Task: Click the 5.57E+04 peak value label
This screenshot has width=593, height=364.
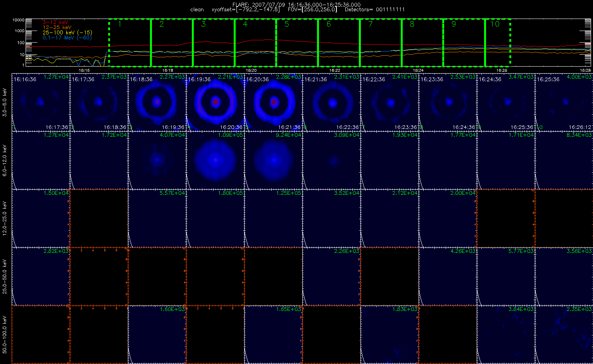Action: [172, 193]
